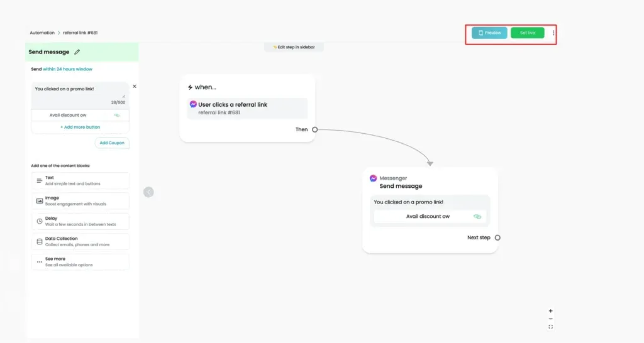The image size is (644, 343).
Task: Click the Preview button
Action: [x=489, y=33]
